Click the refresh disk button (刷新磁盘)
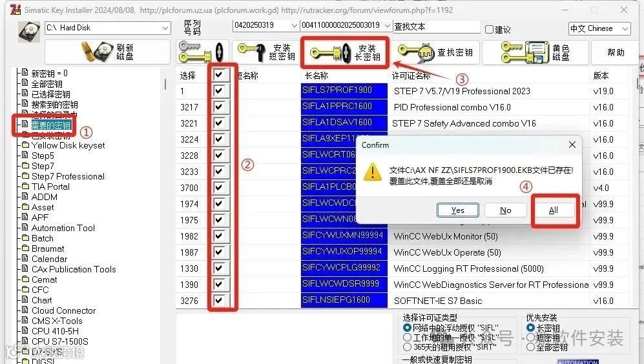644x364 pixels. (x=108, y=52)
